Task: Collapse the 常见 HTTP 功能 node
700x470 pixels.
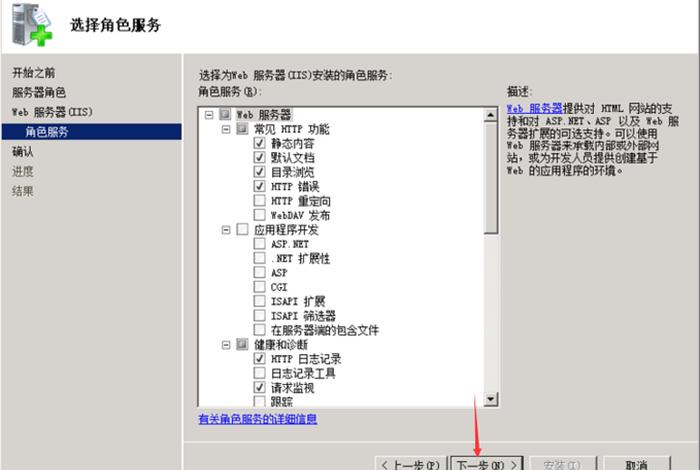Action: [226, 129]
